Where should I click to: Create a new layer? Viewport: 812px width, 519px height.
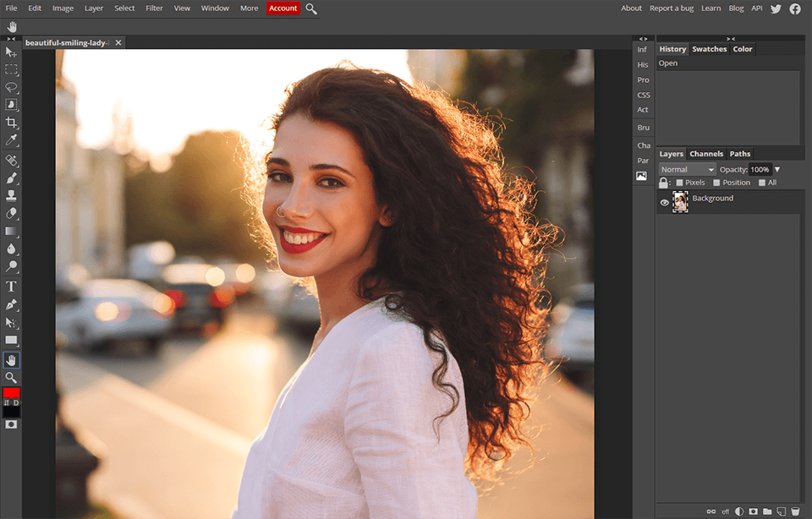pos(781,511)
